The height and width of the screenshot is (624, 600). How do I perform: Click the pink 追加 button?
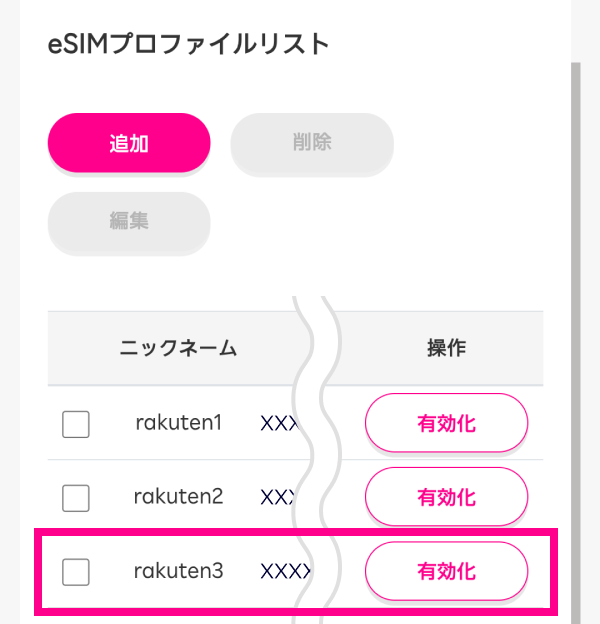(129, 143)
